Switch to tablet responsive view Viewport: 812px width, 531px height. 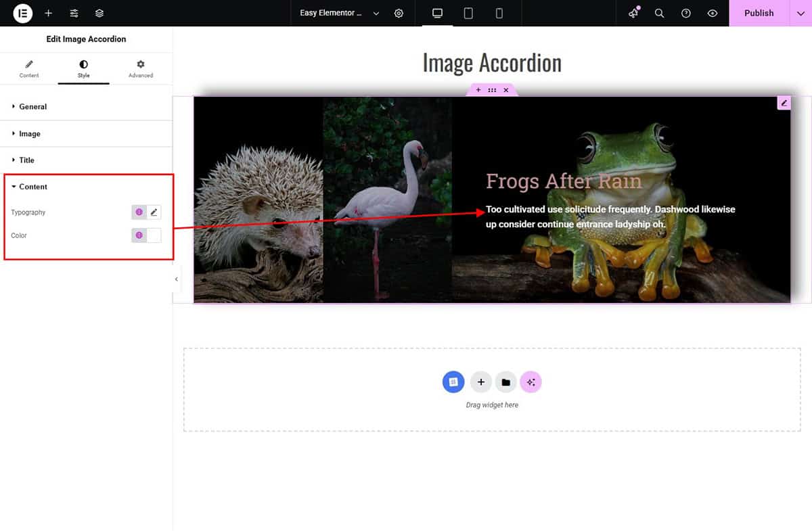pyautogui.click(x=468, y=13)
